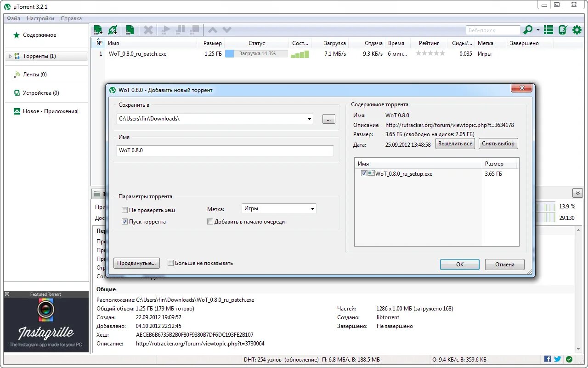588x368 pixels.
Task: Click the download speed П: 6.8 МБ/с status
Action: (351, 360)
